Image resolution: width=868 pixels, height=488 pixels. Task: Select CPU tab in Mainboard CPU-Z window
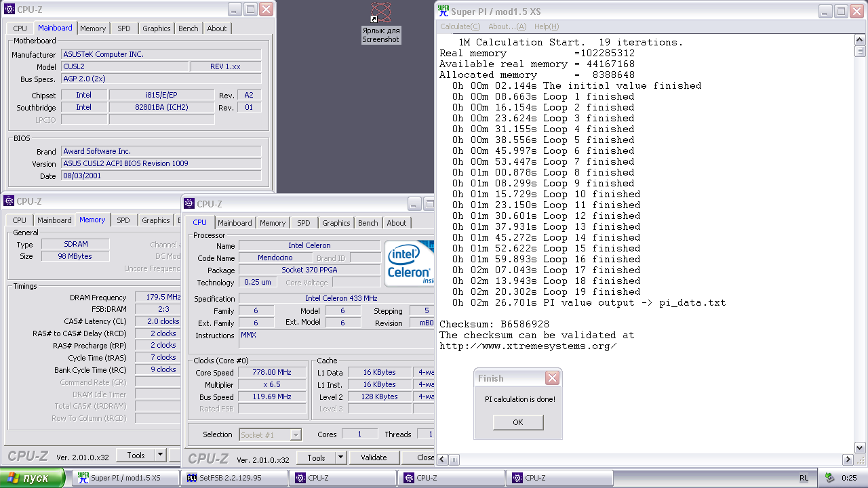click(20, 28)
